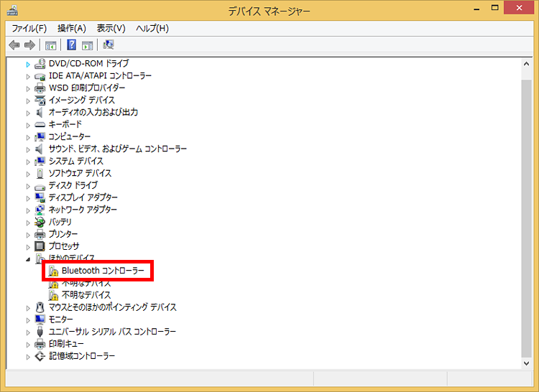Click the scan for hardware changes icon
This screenshot has height=392, width=539.
coord(109,45)
